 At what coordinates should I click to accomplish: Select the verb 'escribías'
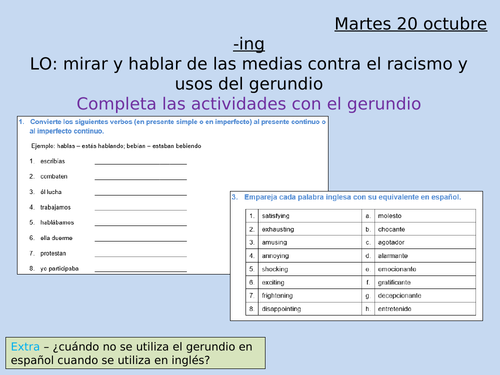click(53, 161)
